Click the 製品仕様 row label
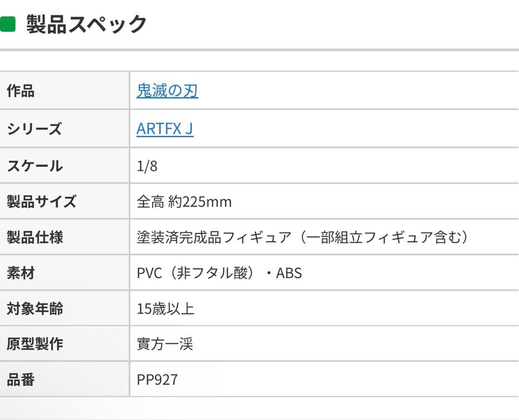This screenshot has width=519, height=420. [35, 237]
